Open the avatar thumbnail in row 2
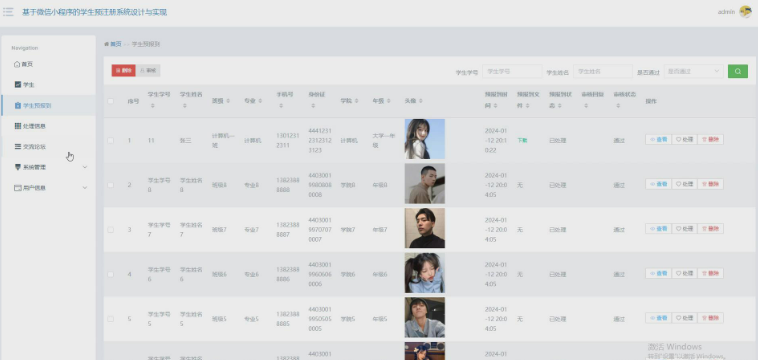758x360 pixels. (x=424, y=184)
